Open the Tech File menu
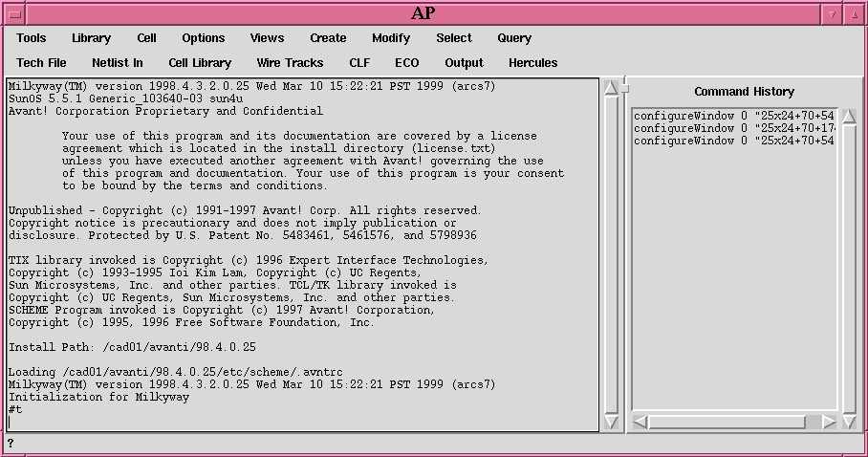The width and height of the screenshot is (868, 457). pyautogui.click(x=41, y=63)
